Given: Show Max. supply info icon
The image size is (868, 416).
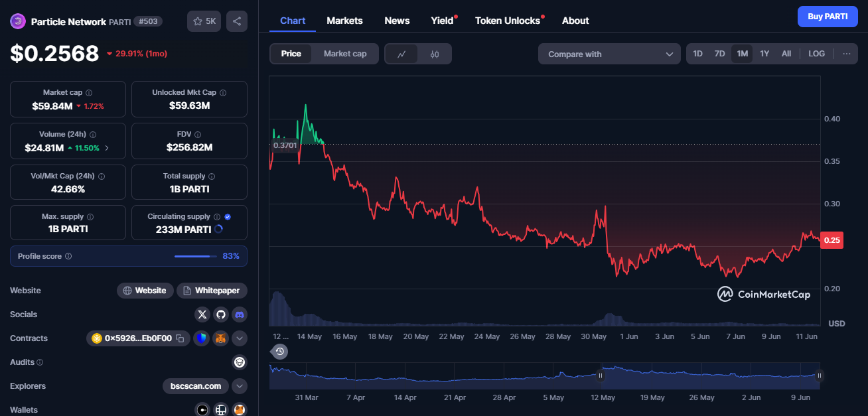Looking at the screenshot, I should [90, 217].
